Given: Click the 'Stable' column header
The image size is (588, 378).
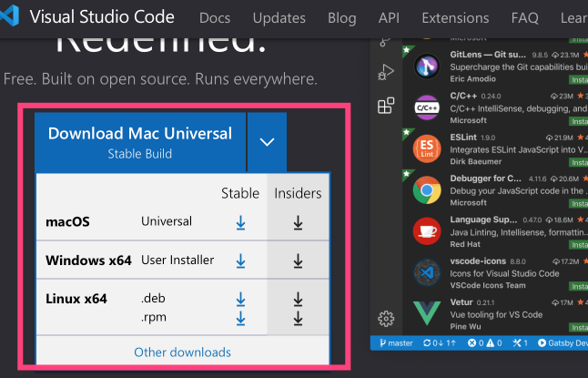Looking at the screenshot, I should 240,193.
